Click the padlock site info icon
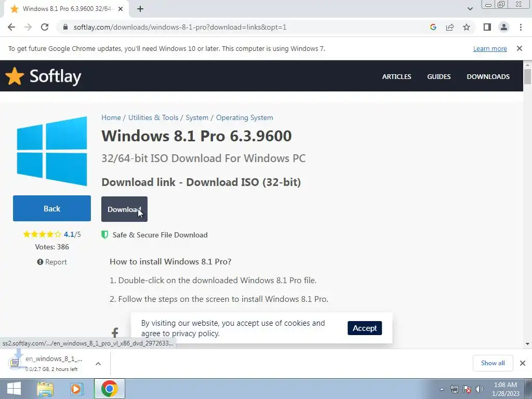Viewport: 532px width, 399px height. coord(65,27)
